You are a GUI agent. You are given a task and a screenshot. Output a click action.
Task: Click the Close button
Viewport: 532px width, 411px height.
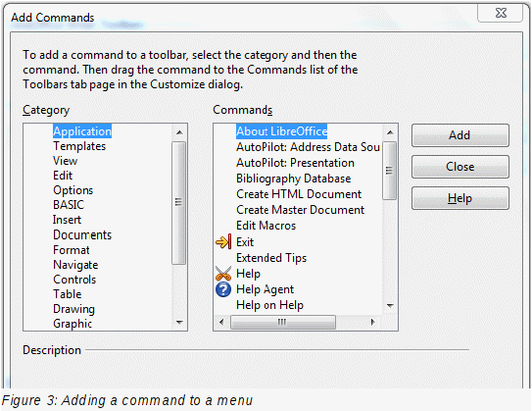click(460, 167)
